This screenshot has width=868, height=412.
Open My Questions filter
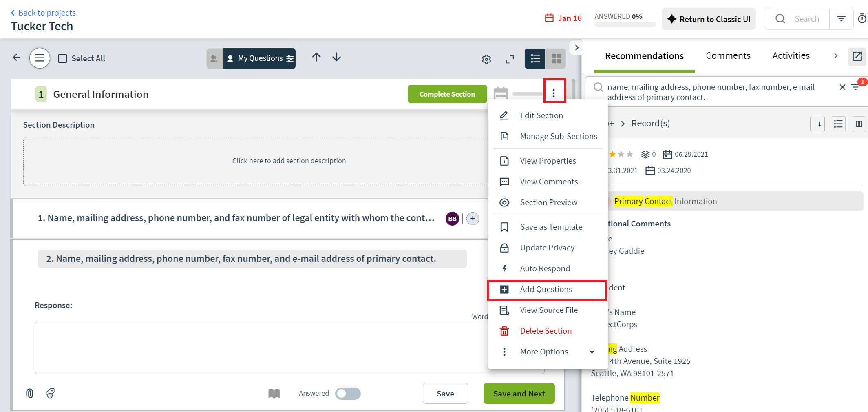coord(260,58)
